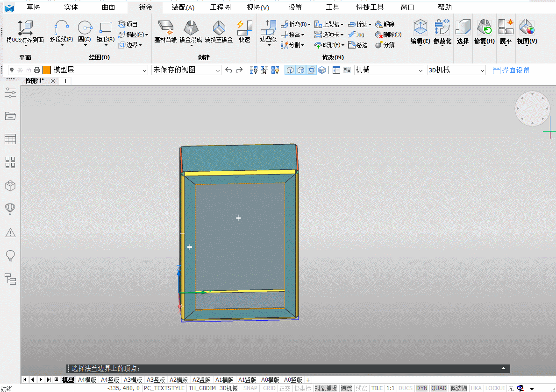This screenshot has height=392, width=556.
Task: Open the ribbon View (视图) color cube tool
Action: tap(527, 33)
